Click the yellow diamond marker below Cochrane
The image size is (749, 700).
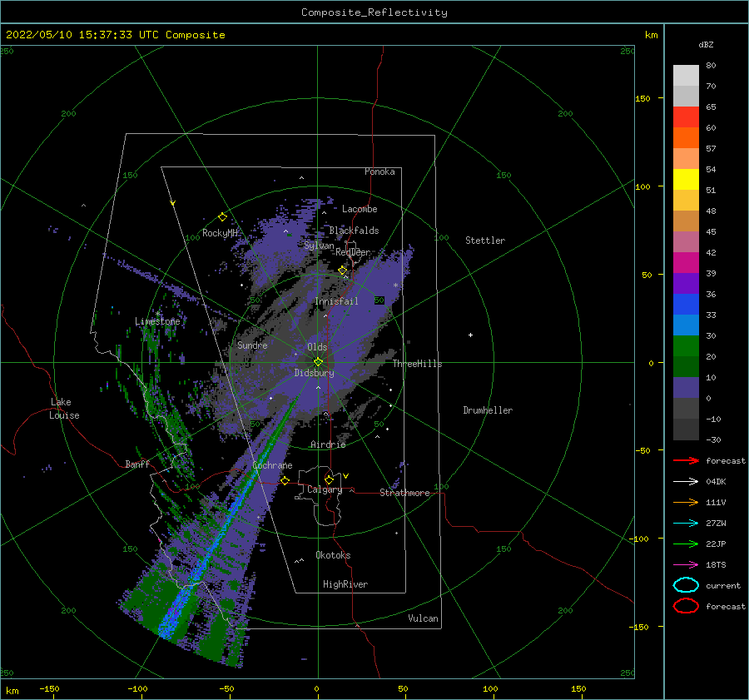click(285, 480)
